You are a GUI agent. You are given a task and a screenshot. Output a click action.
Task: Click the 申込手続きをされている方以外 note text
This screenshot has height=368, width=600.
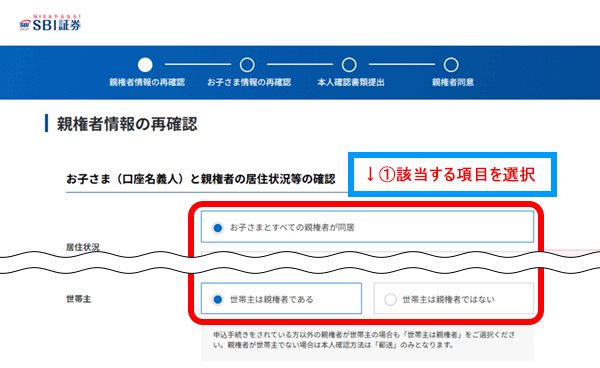[364, 340]
